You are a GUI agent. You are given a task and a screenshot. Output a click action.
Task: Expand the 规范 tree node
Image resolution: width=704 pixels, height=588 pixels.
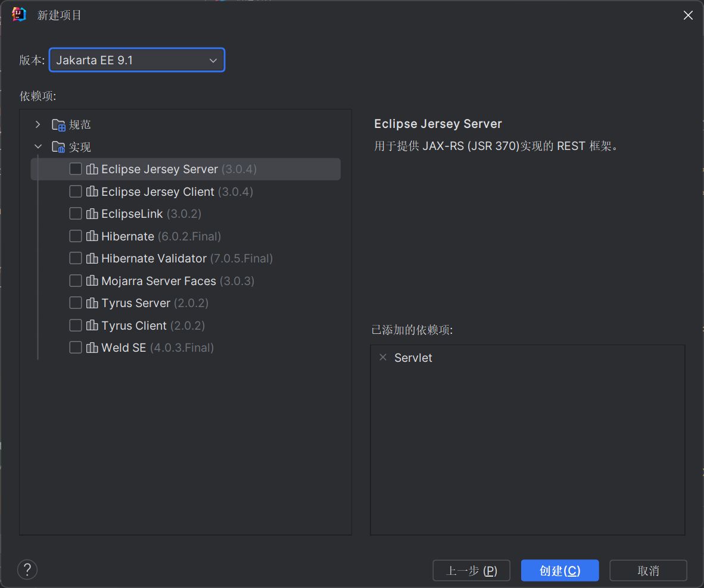(x=38, y=125)
